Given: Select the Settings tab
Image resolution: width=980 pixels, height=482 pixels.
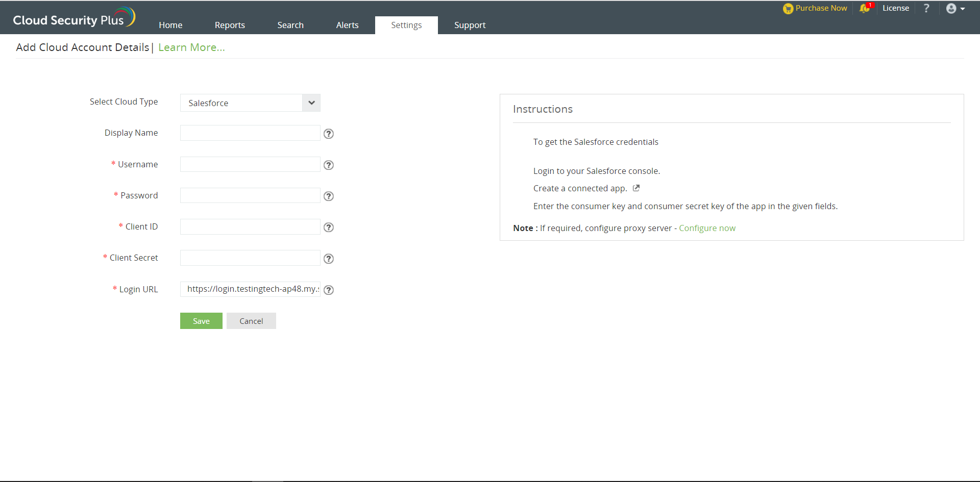Looking at the screenshot, I should 406,25.
